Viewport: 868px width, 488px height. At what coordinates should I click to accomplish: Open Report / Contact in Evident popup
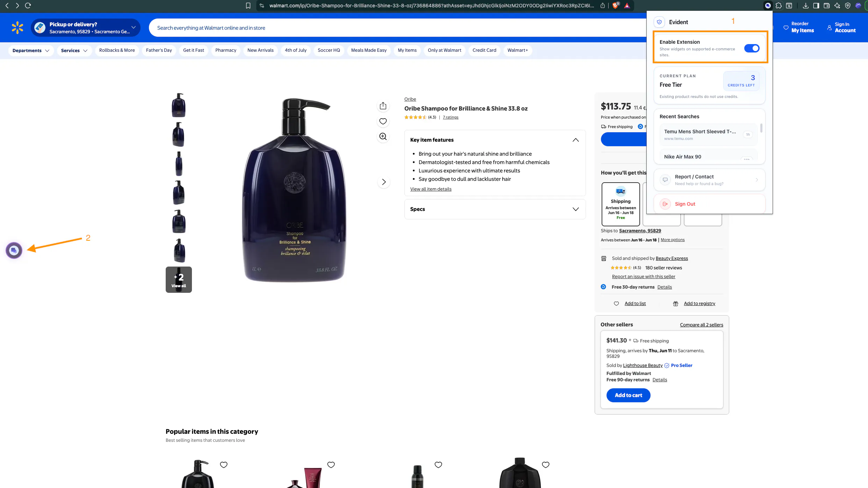[709, 180]
